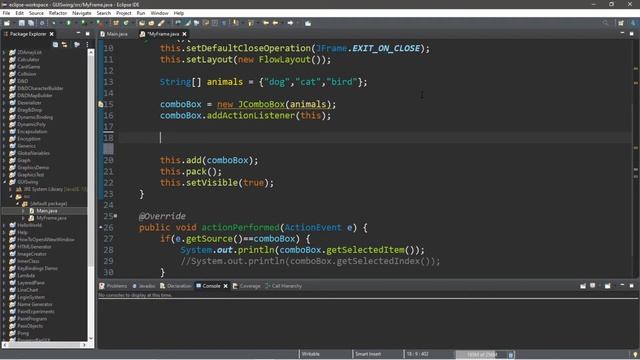Open the Source menu

(36, 13)
